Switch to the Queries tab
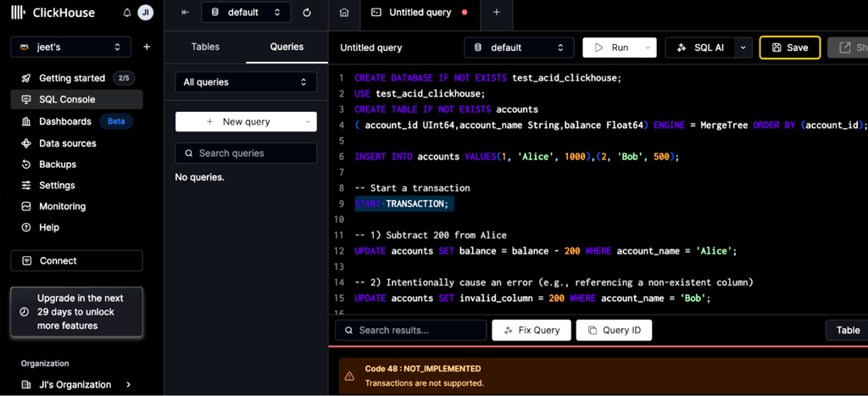The image size is (868, 396). [x=287, y=47]
